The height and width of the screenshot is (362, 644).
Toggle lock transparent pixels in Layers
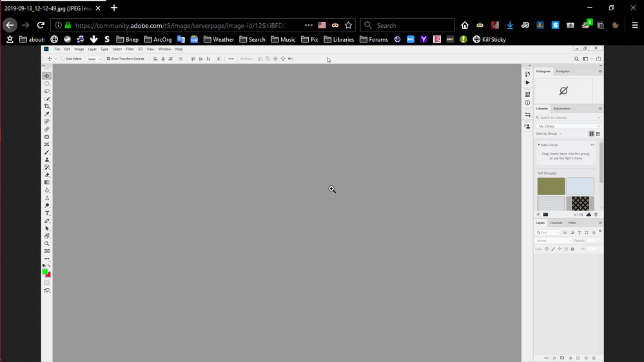click(547, 249)
